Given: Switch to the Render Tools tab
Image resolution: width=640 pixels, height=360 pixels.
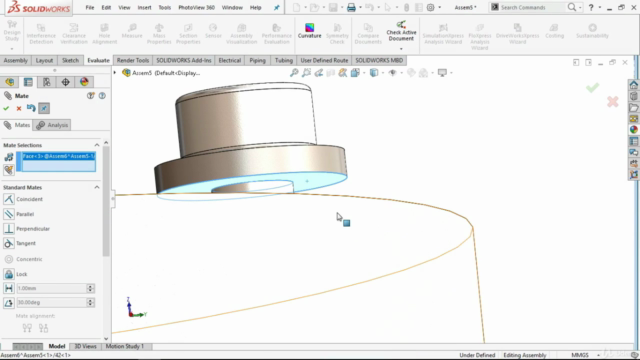Looking at the screenshot, I should coord(133,60).
